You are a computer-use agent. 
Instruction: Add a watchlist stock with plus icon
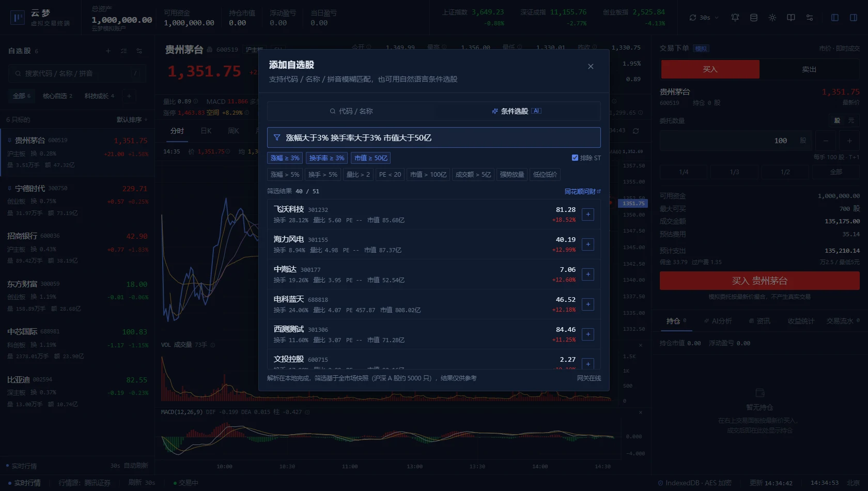108,51
